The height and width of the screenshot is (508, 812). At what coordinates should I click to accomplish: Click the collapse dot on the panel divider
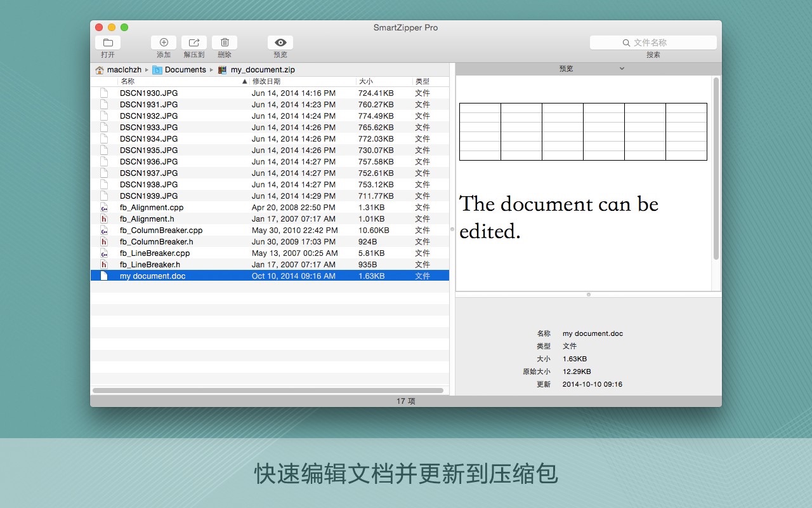coord(588,294)
